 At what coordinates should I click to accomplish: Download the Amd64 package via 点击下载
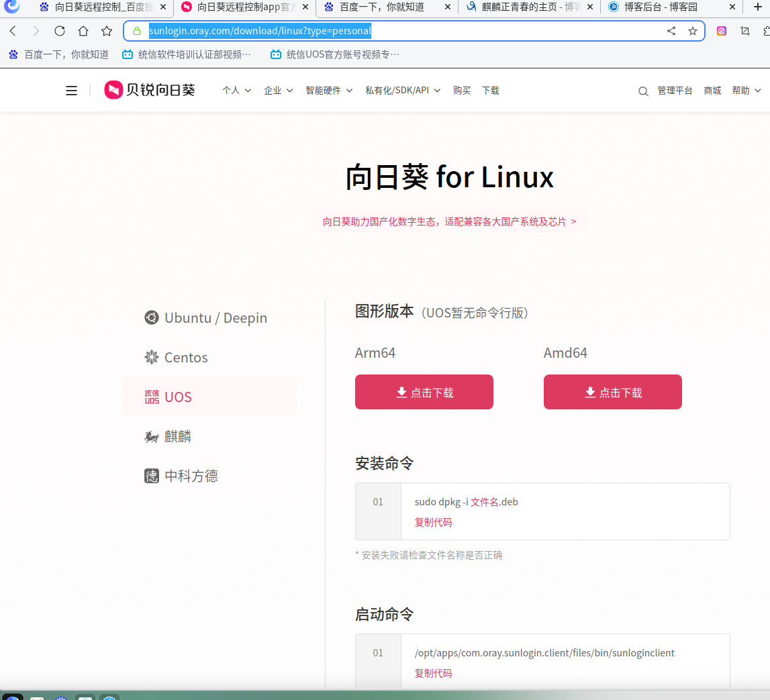point(612,392)
